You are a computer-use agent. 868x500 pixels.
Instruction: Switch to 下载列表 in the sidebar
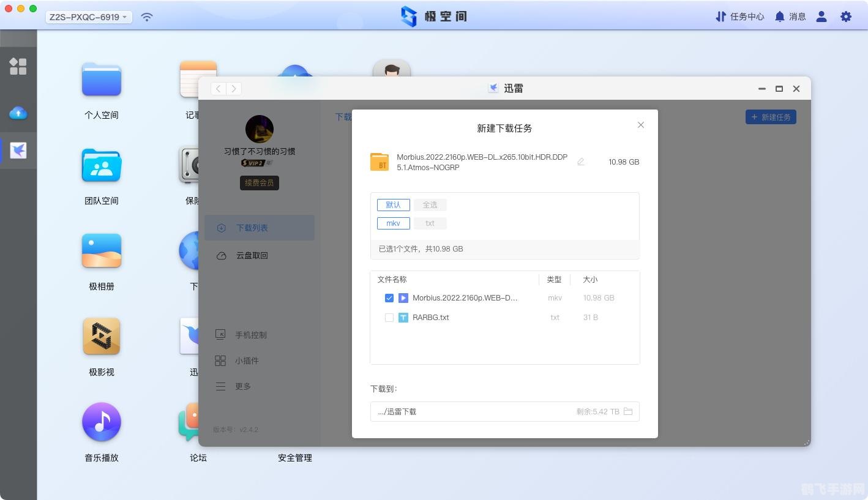point(252,227)
